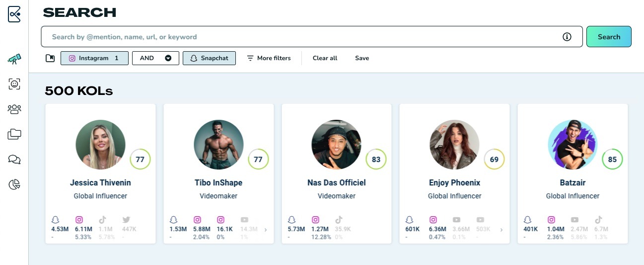Open the More filters menu
The height and width of the screenshot is (265, 644).
[269, 58]
